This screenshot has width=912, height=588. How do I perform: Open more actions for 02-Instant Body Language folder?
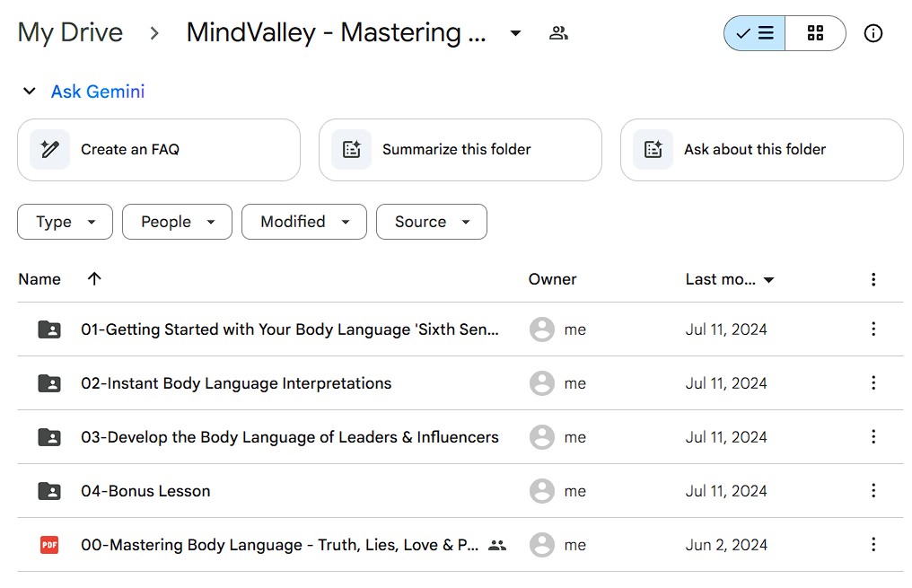[x=873, y=382]
